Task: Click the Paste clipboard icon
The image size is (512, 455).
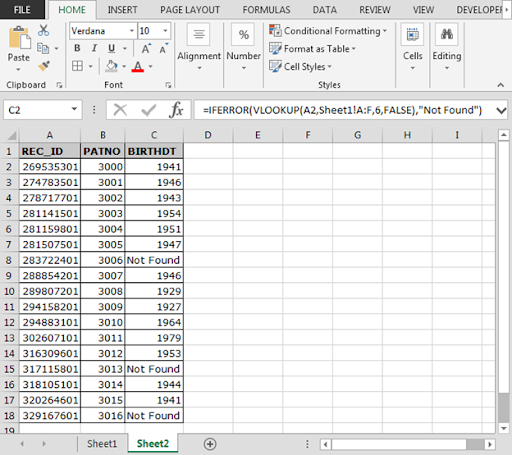Action: (x=19, y=37)
